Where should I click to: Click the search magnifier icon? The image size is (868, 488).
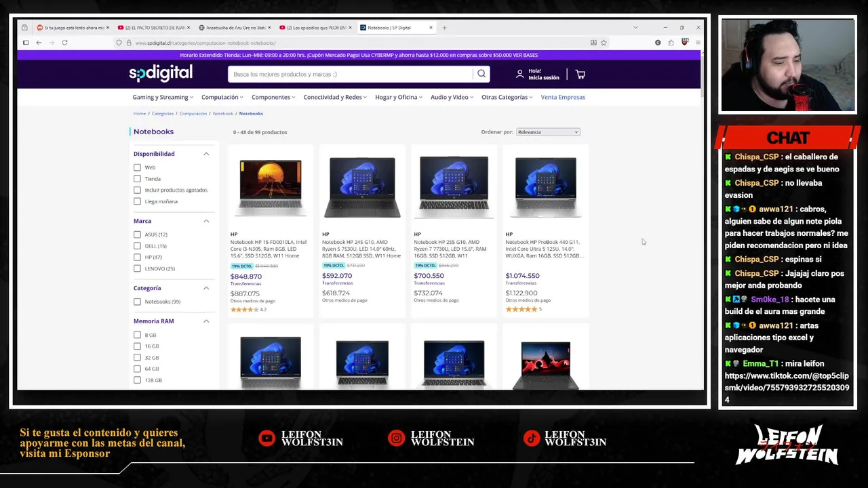click(481, 74)
